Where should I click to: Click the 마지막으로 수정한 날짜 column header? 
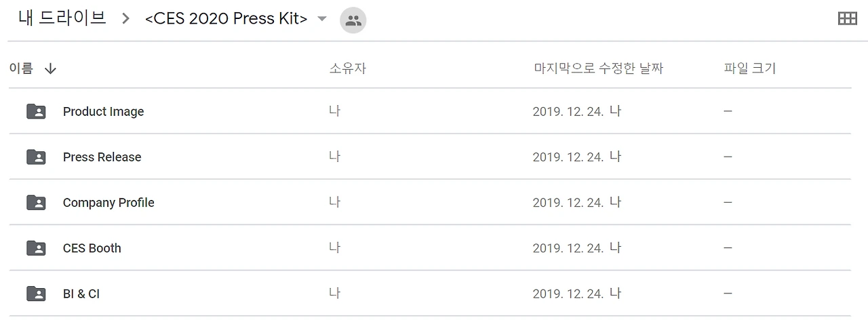[x=598, y=68]
